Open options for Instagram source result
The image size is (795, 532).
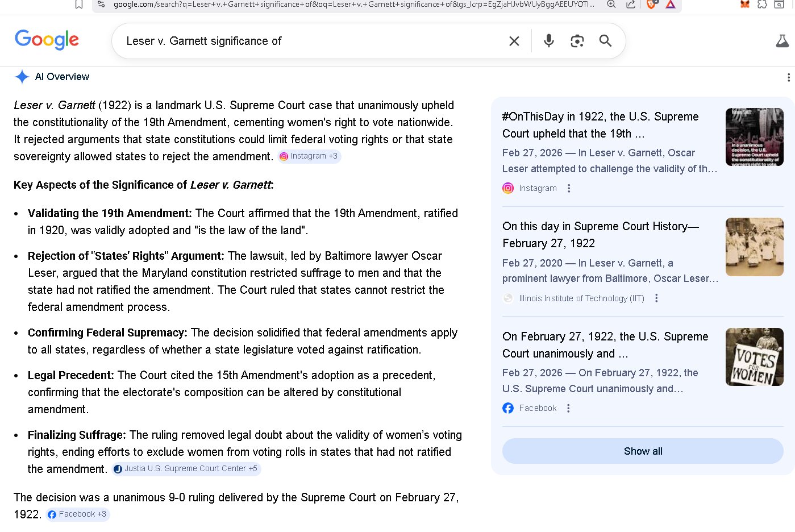tap(569, 188)
